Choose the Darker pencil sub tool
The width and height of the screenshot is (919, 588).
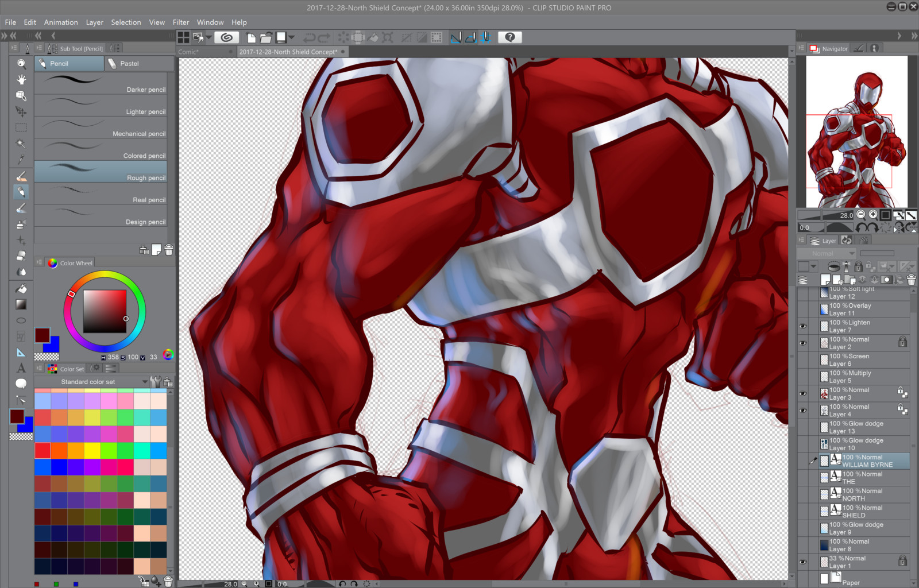[x=101, y=83]
